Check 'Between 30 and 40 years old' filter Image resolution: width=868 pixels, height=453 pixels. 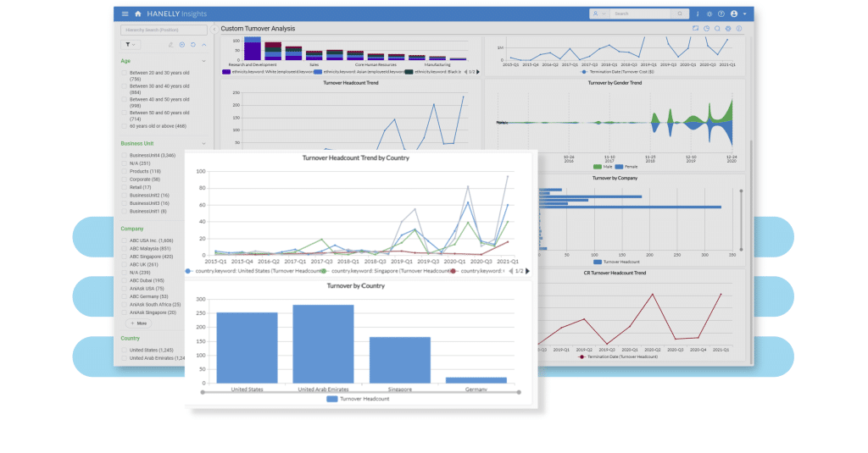tap(124, 86)
